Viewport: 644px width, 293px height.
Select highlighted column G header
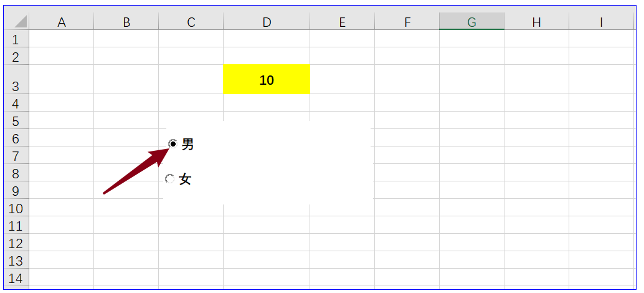(471, 21)
